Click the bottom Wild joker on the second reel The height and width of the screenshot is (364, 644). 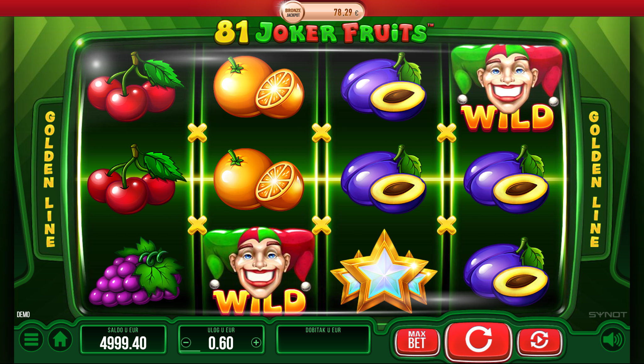pos(259,271)
